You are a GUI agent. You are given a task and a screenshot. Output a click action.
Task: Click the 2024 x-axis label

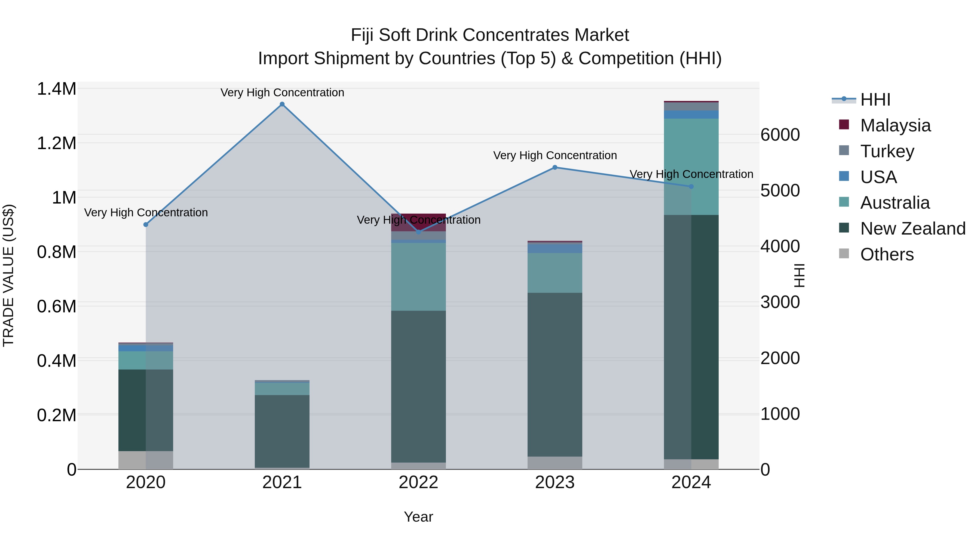pos(691,482)
